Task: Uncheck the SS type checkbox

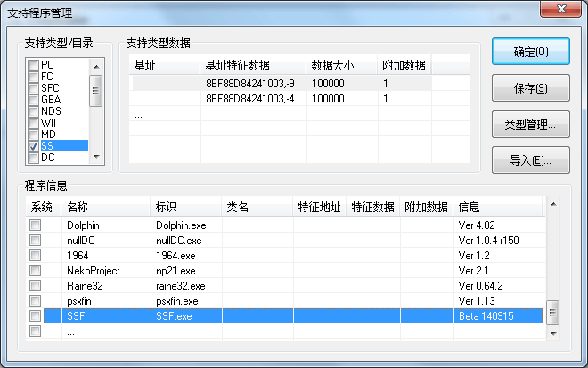Action: point(33,146)
